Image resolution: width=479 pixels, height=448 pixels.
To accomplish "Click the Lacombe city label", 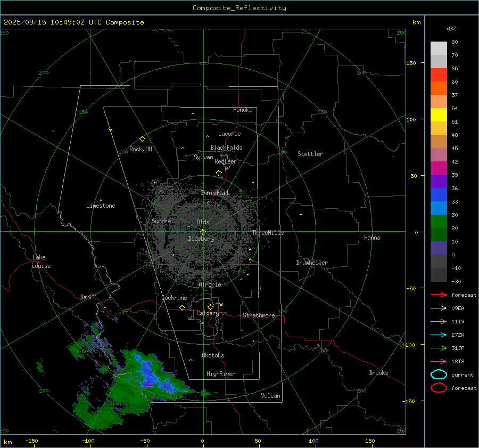I will pyautogui.click(x=229, y=134).
